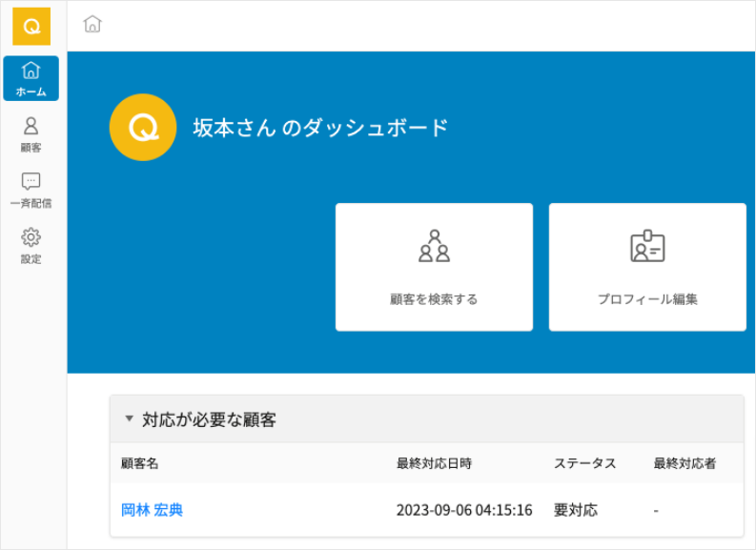Select the 顧客を検索する label
Screen dimensions: 756x550
coord(434,298)
